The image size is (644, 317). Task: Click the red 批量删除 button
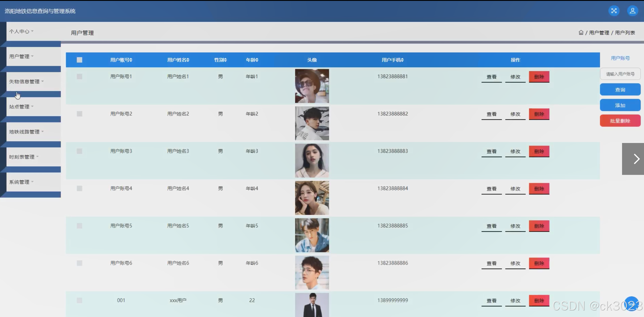(620, 121)
